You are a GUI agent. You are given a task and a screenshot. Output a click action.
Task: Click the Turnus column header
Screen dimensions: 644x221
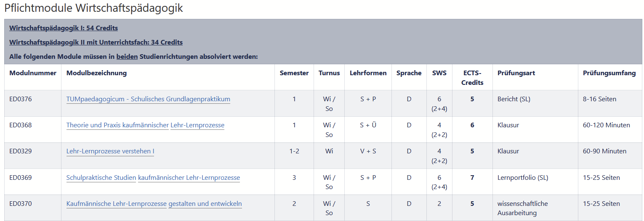point(329,73)
